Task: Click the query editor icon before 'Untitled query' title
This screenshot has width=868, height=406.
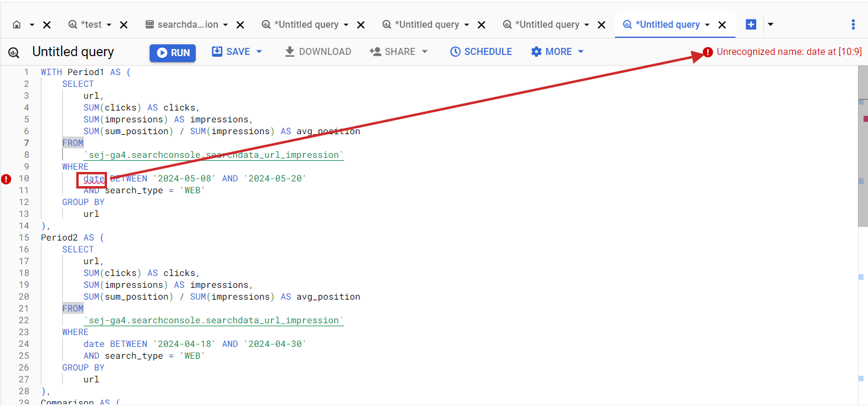Action: pyautogui.click(x=13, y=52)
